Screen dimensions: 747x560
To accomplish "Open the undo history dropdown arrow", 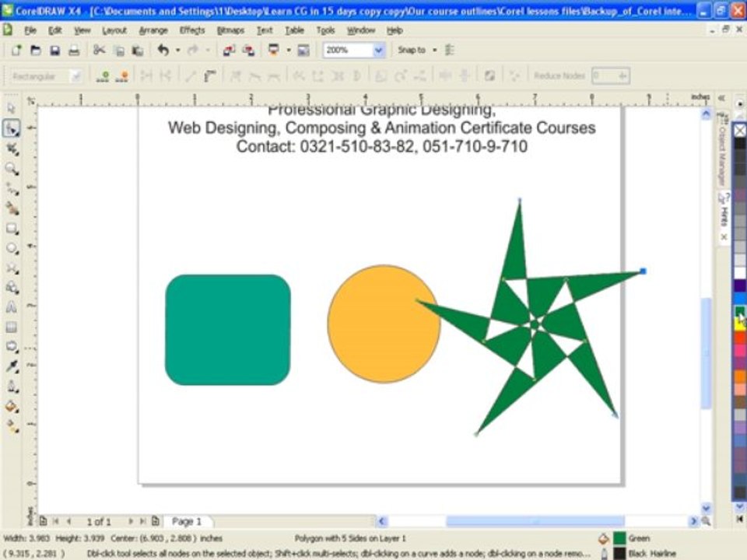I will tap(177, 50).
